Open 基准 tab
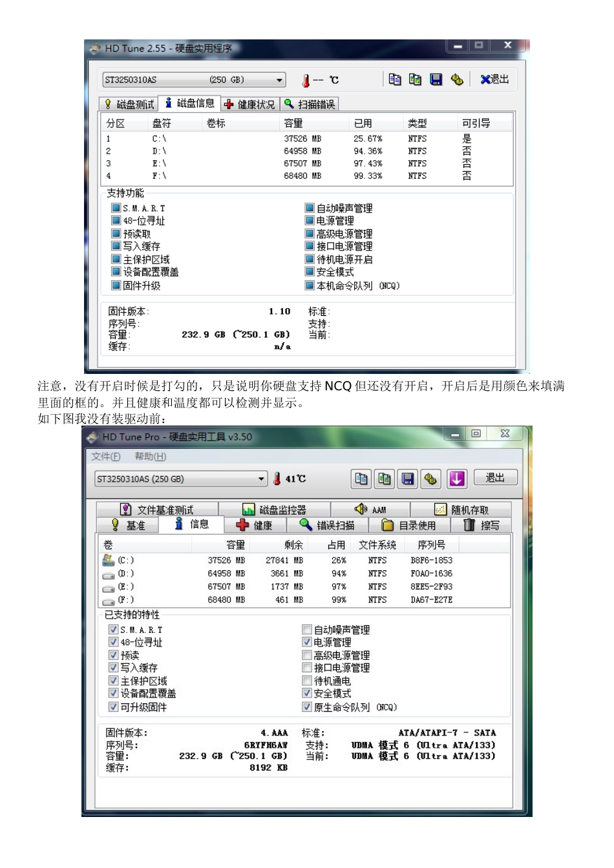Image resolution: width=614 pixels, height=868 pixels. (x=128, y=525)
